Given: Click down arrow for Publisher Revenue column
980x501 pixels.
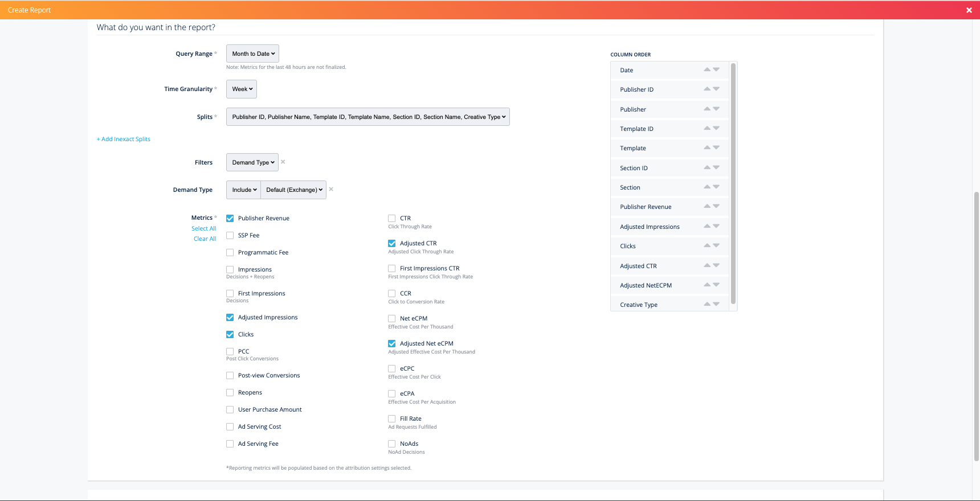Looking at the screenshot, I should [716, 206].
